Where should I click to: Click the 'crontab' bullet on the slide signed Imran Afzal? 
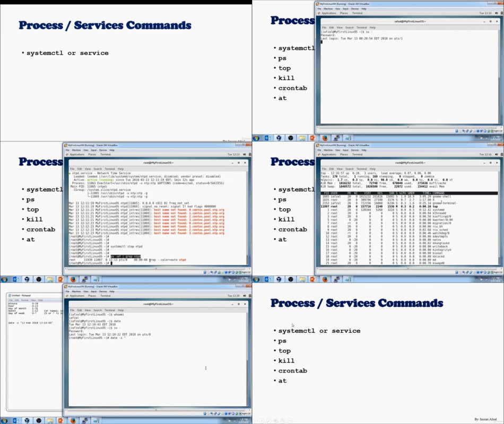click(292, 370)
